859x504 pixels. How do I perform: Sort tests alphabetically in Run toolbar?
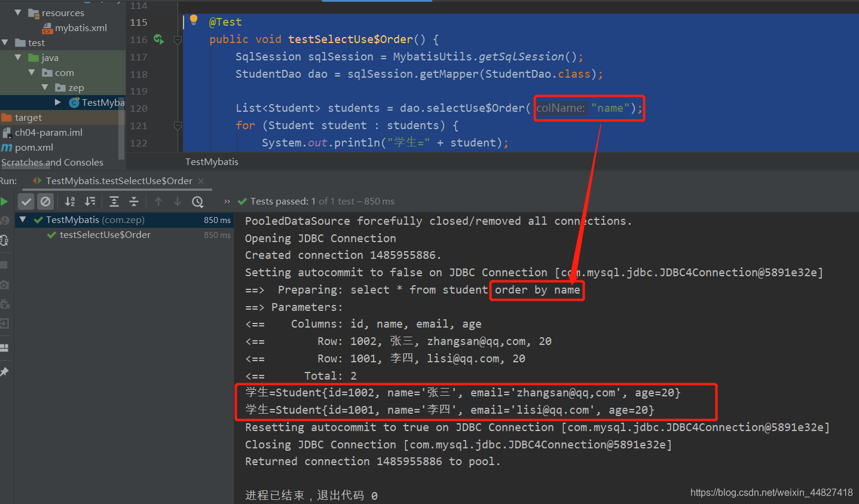click(70, 201)
